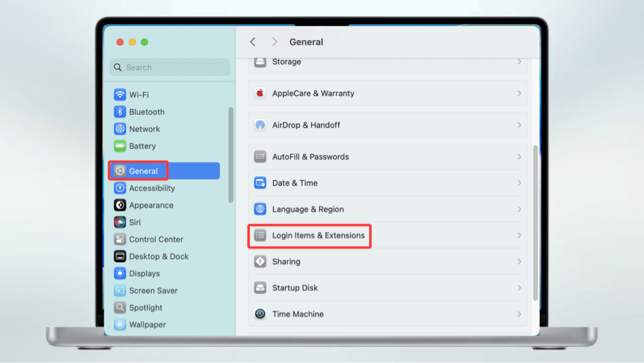Click the green Battery icon
Screen dimensions: 644x363
[120, 146]
